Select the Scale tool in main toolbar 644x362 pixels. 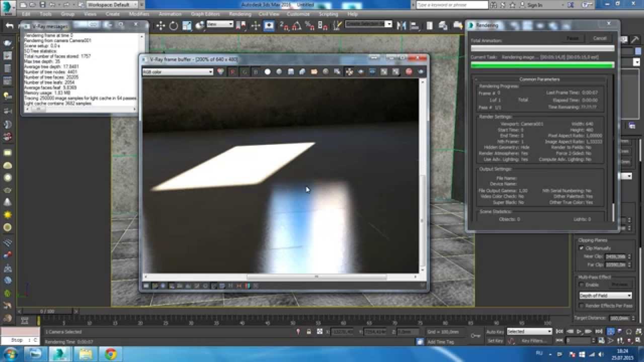[x=187, y=25]
